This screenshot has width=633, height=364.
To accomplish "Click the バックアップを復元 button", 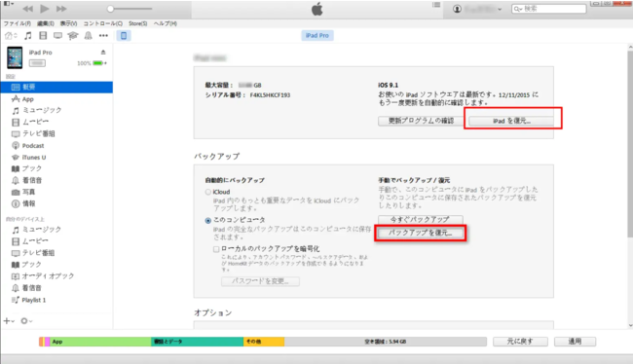I will coord(421,233).
